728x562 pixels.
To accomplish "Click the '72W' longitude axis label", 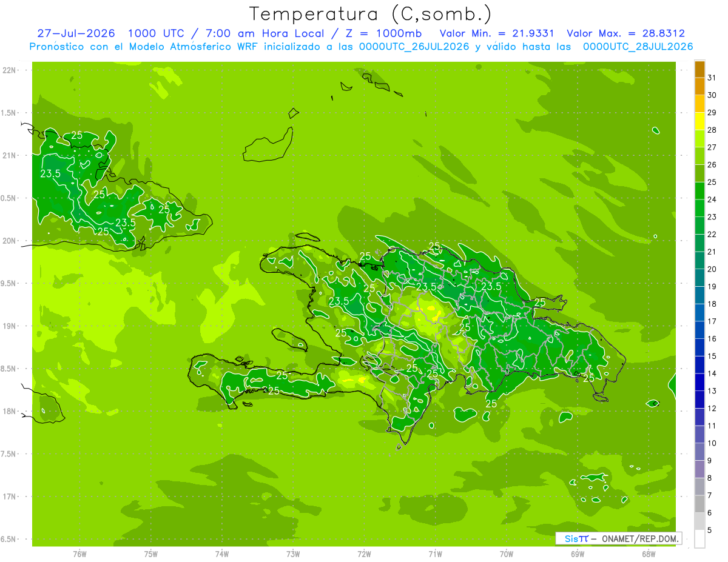I will pos(364,554).
